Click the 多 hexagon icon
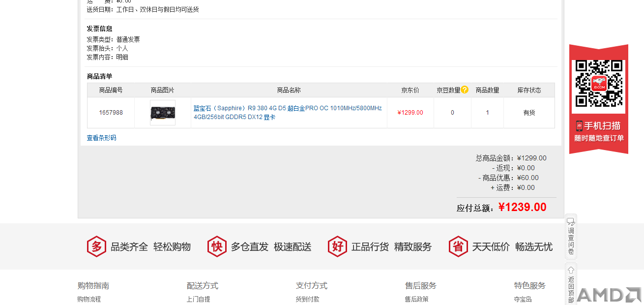 96,246
